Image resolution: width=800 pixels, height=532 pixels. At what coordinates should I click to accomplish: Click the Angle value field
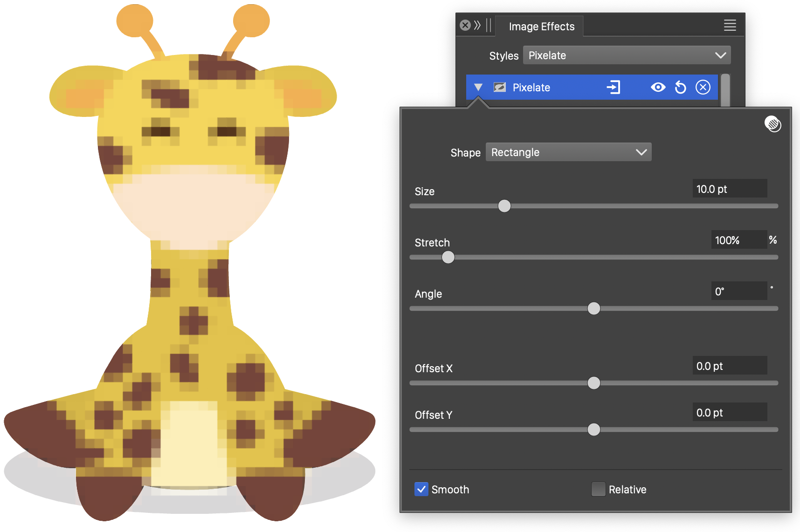[738, 292]
